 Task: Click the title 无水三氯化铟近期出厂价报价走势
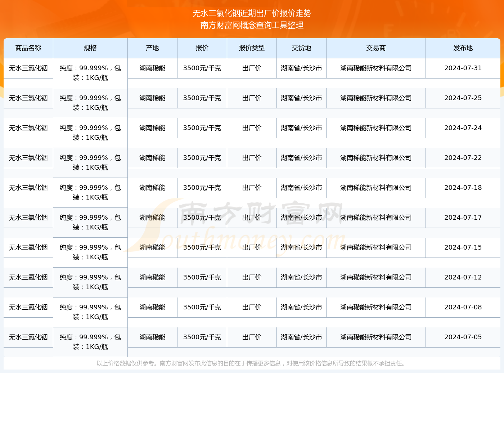point(252,13)
